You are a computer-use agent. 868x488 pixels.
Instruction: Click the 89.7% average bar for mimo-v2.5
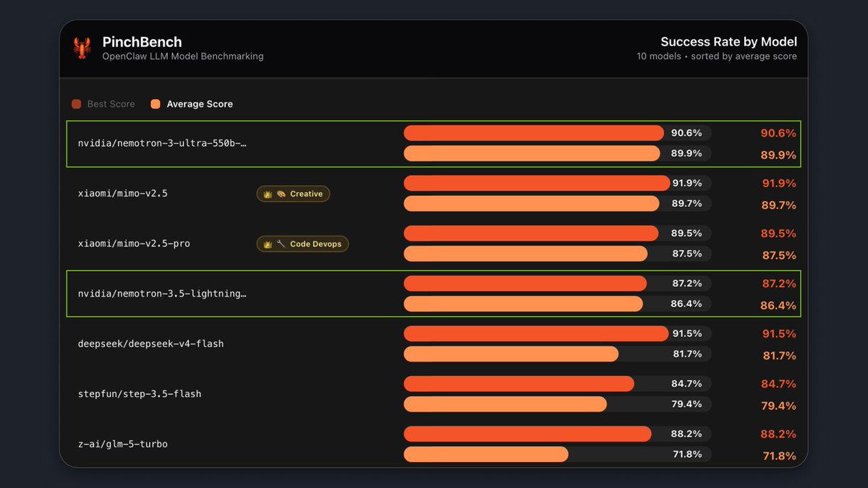coord(532,203)
